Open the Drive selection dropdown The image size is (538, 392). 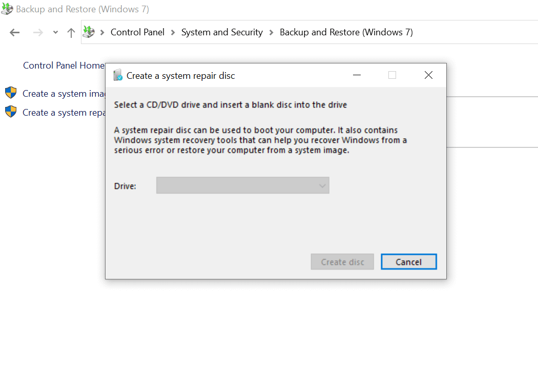[x=322, y=185]
